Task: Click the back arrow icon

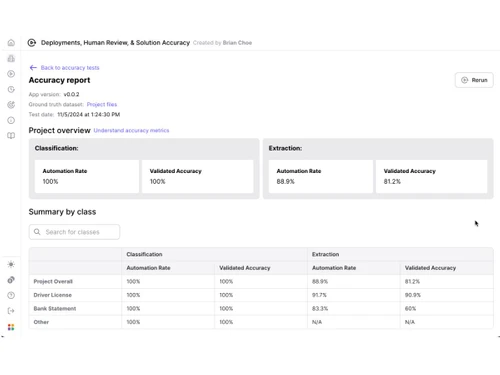Action: click(33, 68)
